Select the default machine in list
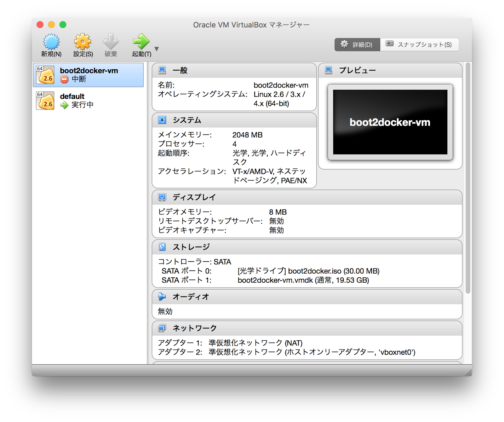 (89, 101)
